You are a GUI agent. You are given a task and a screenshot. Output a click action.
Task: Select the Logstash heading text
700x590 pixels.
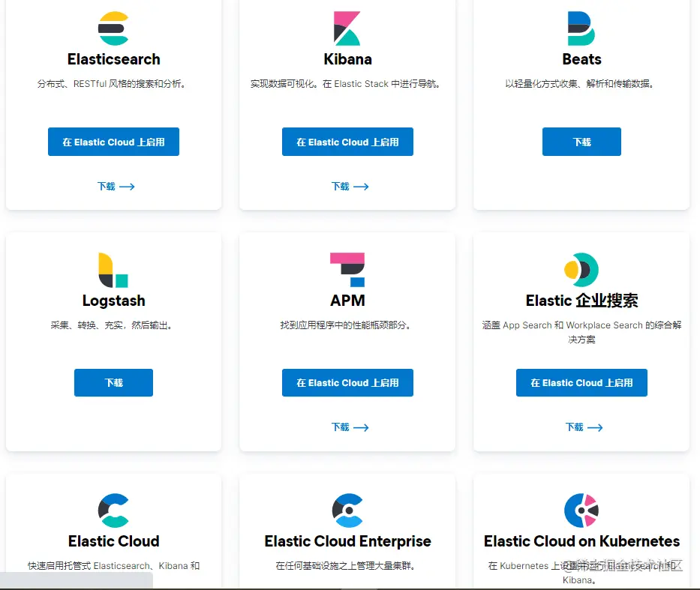click(x=113, y=301)
